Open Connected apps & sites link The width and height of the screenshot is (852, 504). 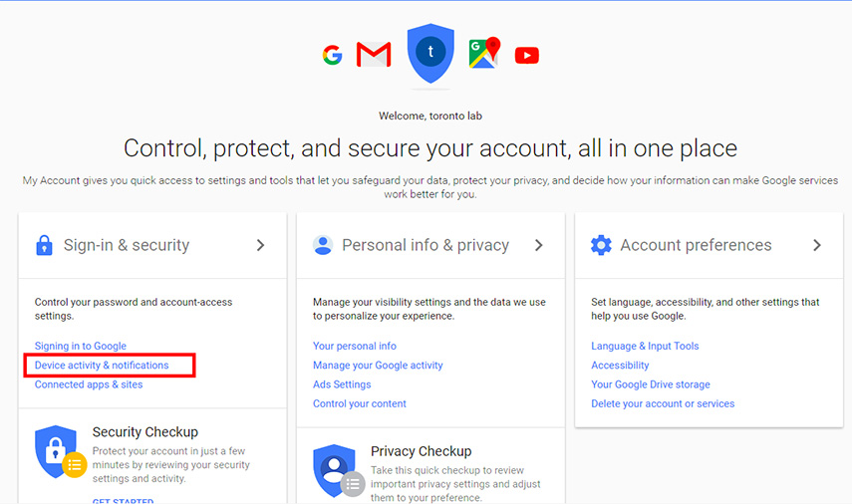(89, 384)
